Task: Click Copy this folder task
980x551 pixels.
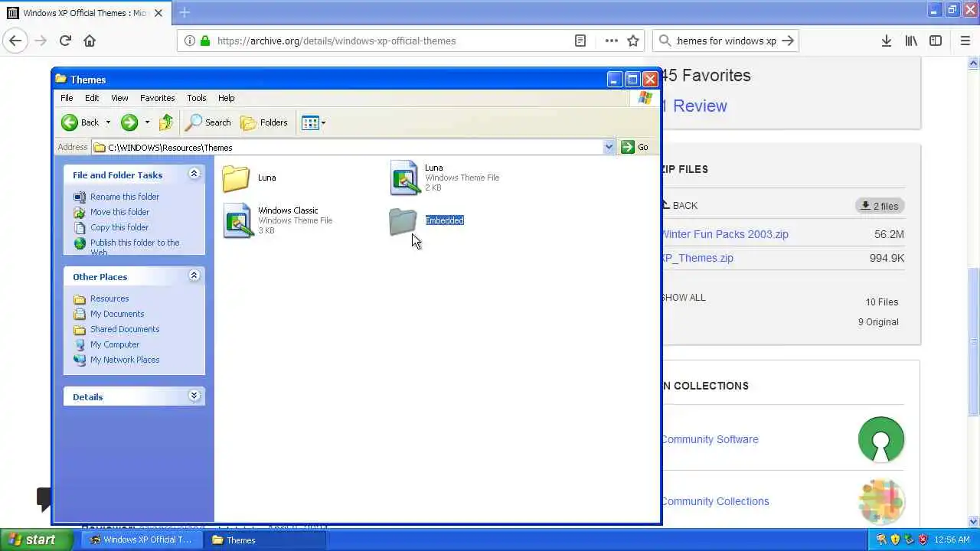Action: (111, 227)
